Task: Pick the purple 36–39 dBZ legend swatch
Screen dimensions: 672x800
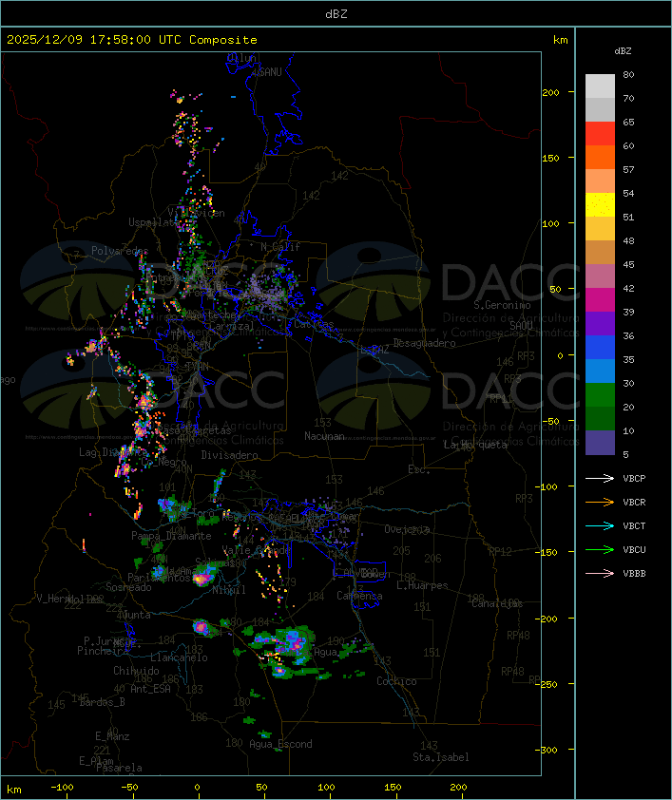Action: coord(600,323)
